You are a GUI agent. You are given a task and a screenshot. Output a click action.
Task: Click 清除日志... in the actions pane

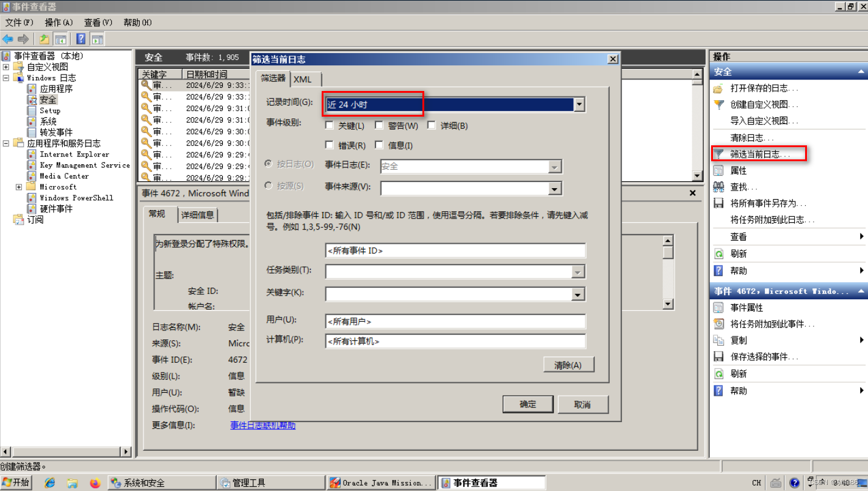(x=752, y=138)
